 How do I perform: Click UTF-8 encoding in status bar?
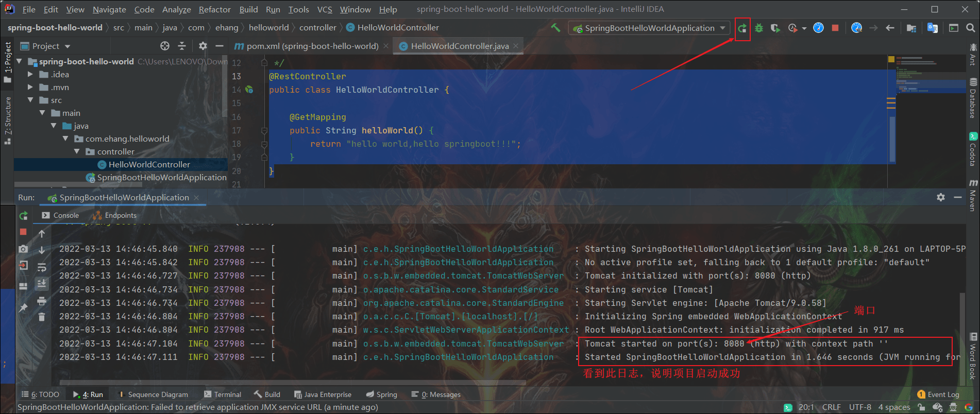coord(860,407)
